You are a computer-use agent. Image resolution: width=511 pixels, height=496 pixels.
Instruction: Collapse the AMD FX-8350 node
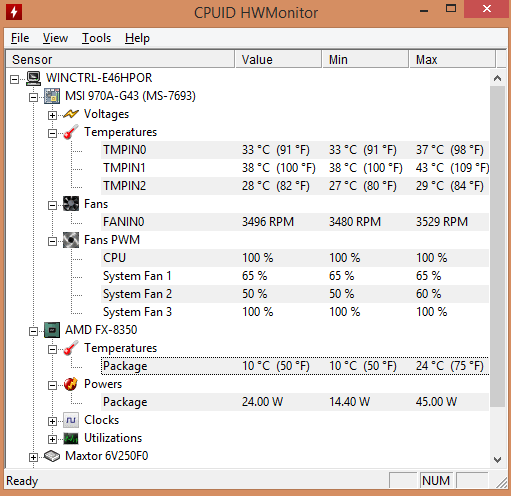[x=33, y=331]
